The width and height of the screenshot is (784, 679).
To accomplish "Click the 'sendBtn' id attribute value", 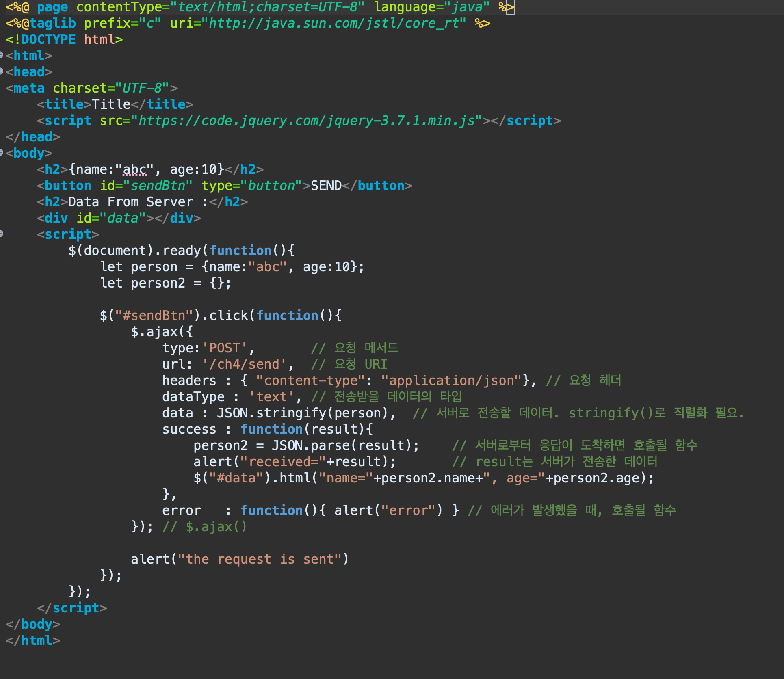I will [158, 186].
